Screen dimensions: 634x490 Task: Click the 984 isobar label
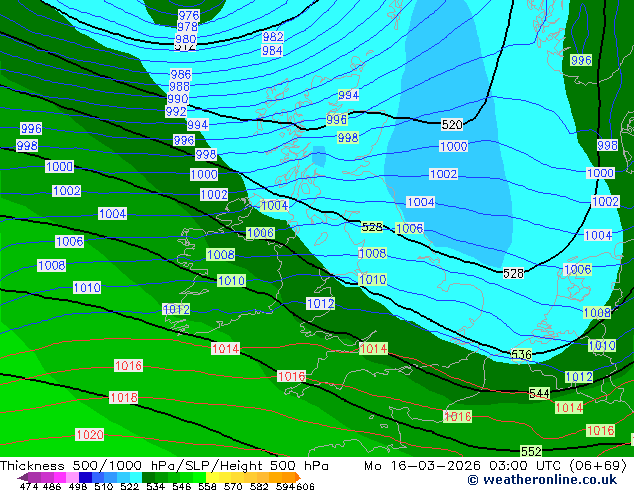[272, 51]
